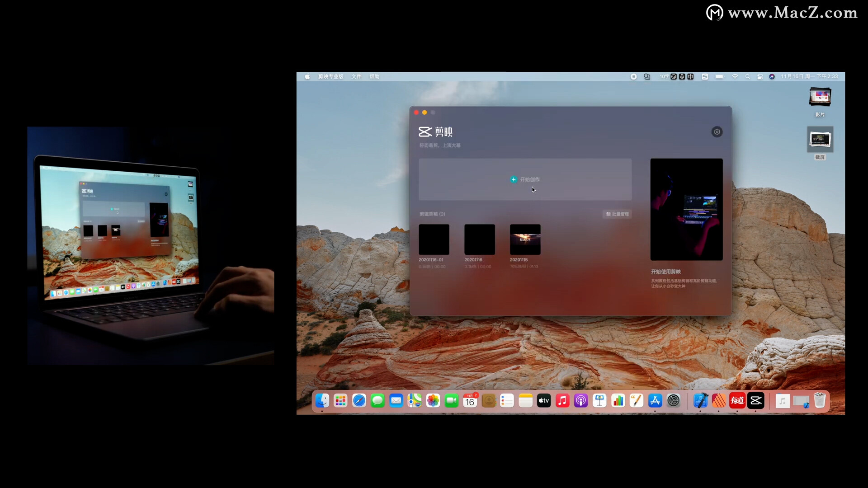Open Numbers in the Dock

point(618,401)
